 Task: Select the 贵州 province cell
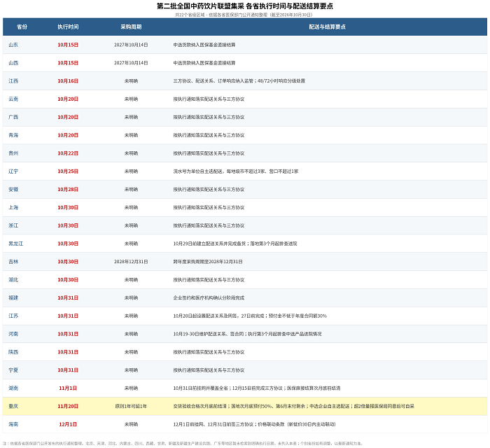tap(13, 153)
